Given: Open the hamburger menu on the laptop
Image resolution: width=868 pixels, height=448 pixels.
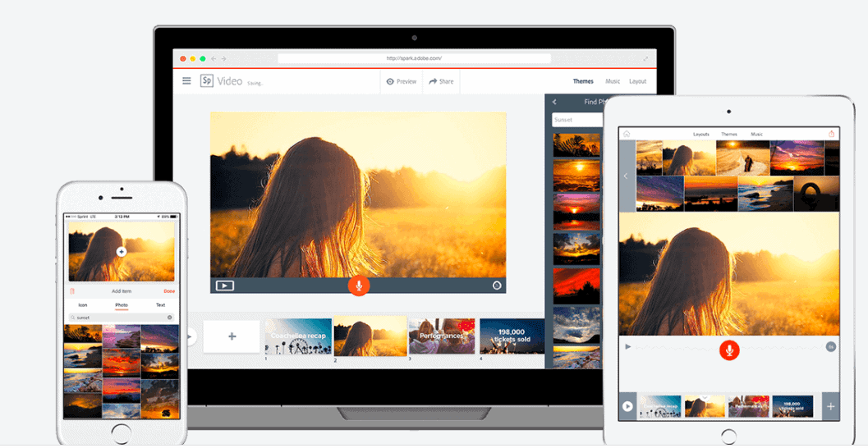Looking at the screenshot, I should pos(186,80).
